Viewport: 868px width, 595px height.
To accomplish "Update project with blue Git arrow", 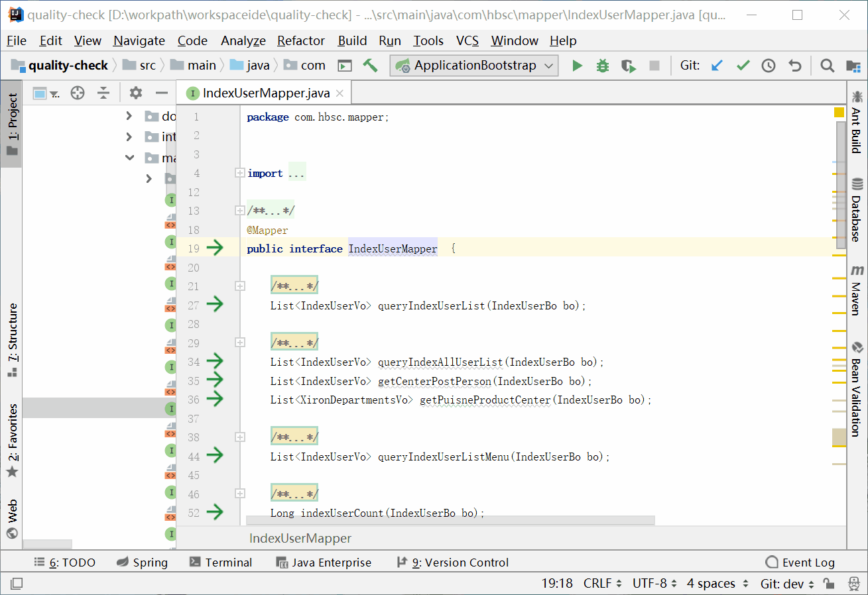I will click(717, 66).
